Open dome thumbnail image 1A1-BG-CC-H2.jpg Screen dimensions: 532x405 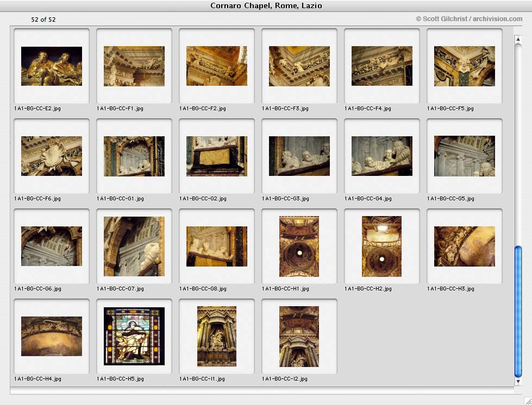pyautogui.click(x=381, y=246)
